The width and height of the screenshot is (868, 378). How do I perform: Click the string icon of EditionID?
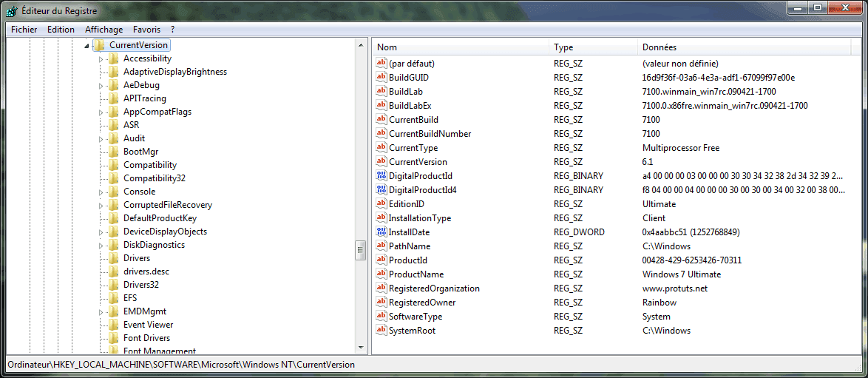click(382, 203)
